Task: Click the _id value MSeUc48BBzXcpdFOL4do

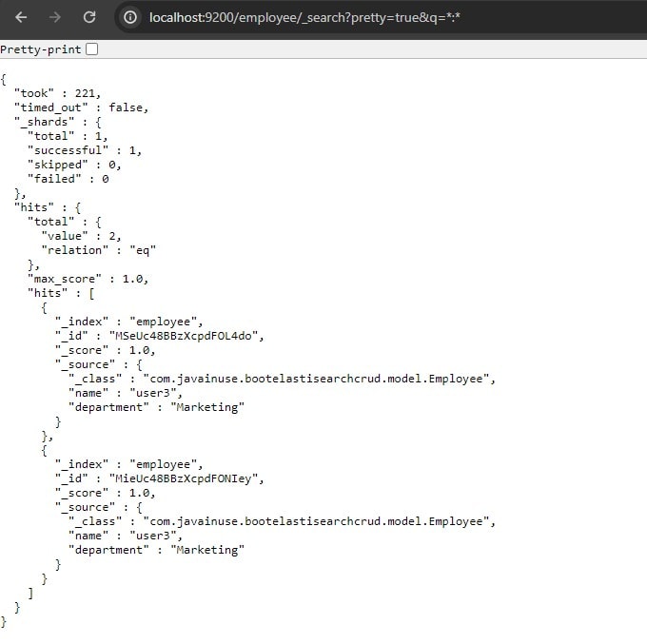Action: pyautogui.click(x=184, y=336)
